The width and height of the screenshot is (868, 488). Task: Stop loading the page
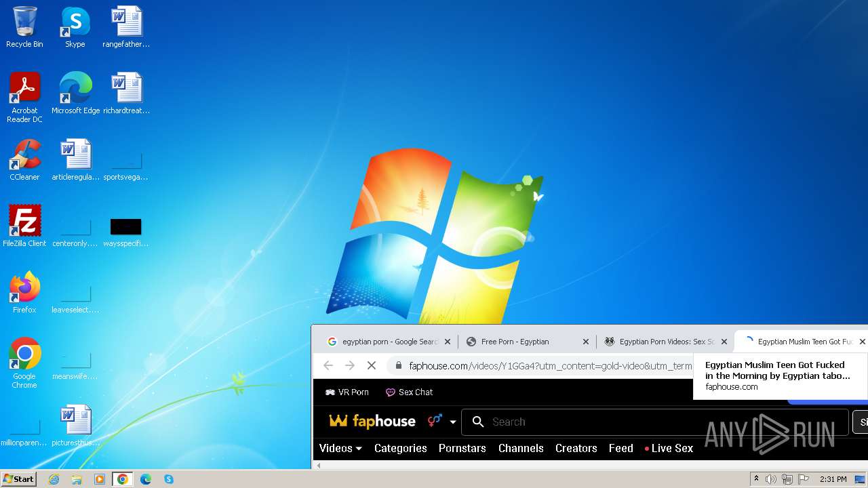pyautogui.click(x=372, y=366)
